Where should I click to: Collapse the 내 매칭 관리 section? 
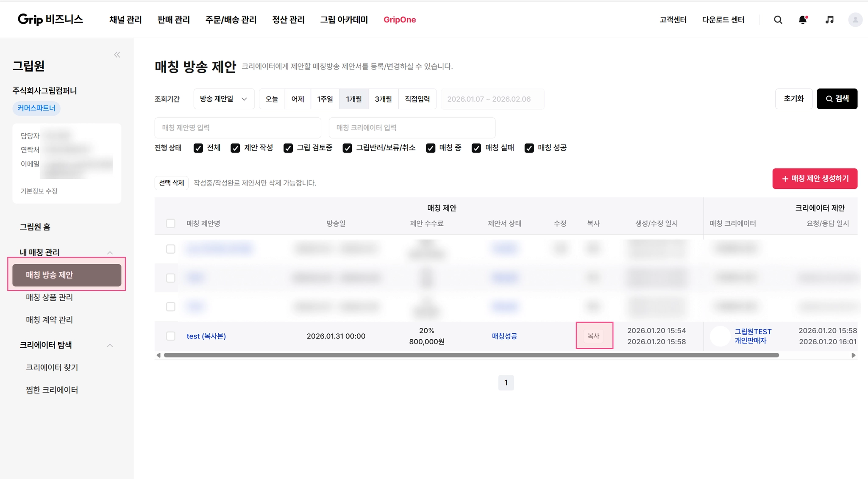point(110,252)
